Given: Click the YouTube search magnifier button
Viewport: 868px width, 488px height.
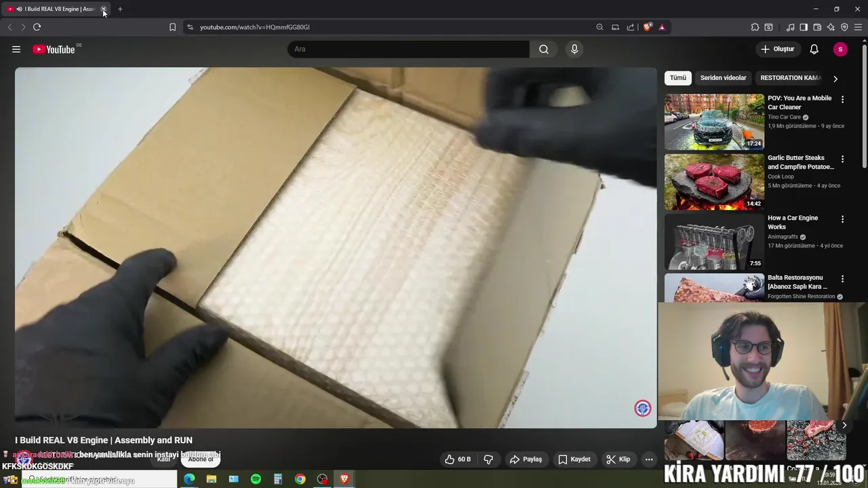Looking at the screenshot, I should coord(544,49).
